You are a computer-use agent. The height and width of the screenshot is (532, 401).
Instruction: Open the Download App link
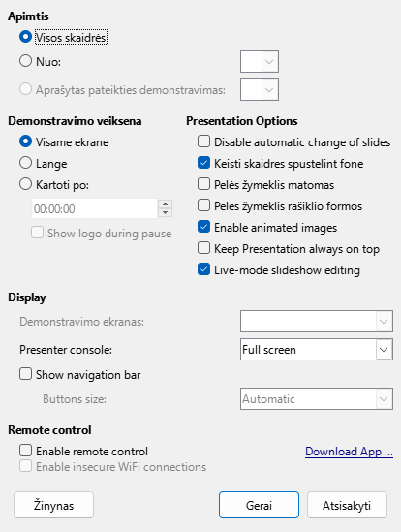coord(349,452)
